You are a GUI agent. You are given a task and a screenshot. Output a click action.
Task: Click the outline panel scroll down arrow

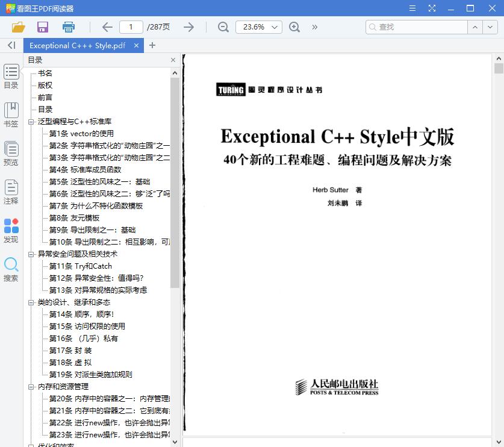[x=175, y=442]
